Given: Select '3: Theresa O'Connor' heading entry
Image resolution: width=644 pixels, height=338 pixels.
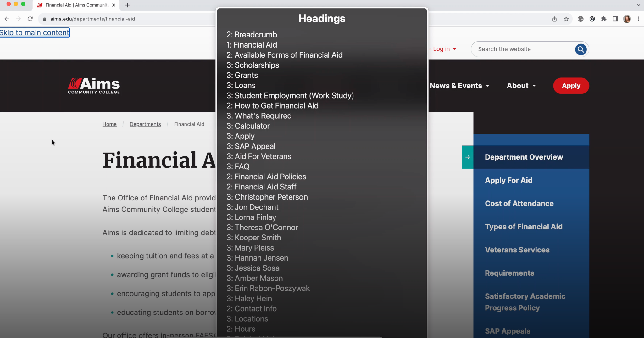Looking at the screenshot, I should point(262,228).
